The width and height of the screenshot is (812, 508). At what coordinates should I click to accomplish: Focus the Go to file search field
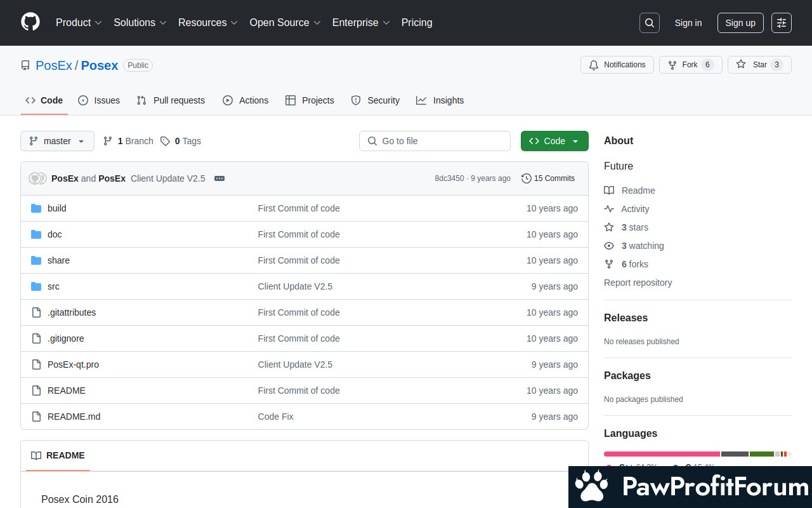(435, 141)
